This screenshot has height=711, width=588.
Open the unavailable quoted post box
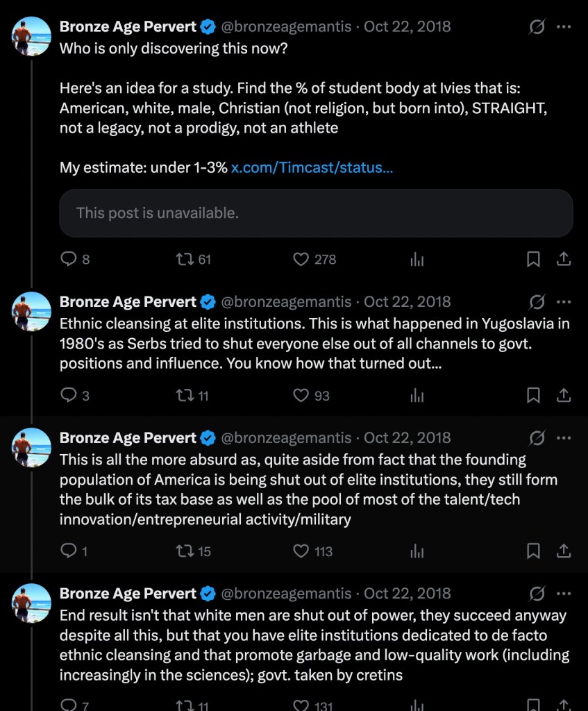point(316,213)
